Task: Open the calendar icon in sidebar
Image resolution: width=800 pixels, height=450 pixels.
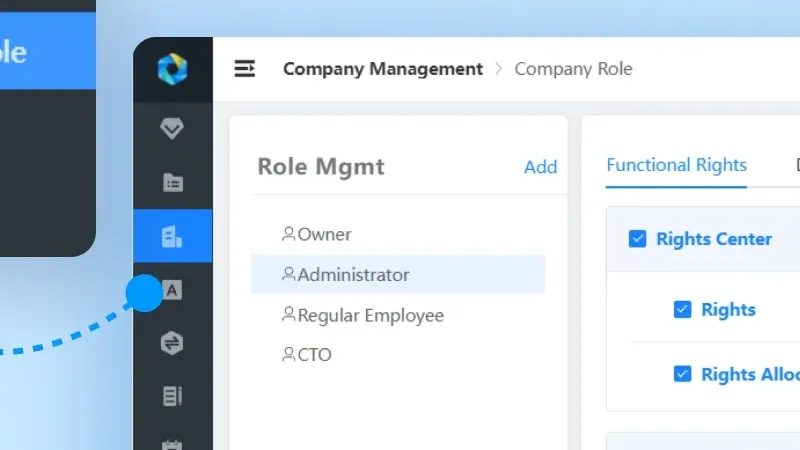Action: click(x=172, y=443)
